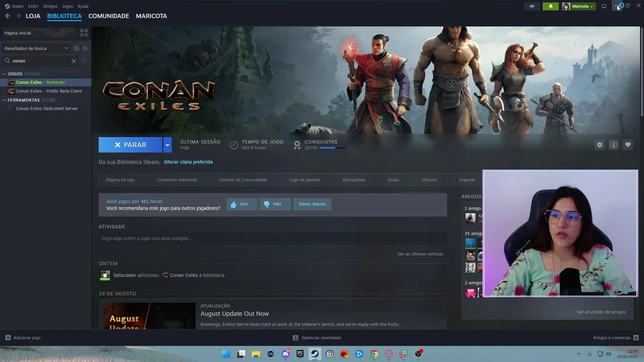Open the MARICOTA profile section

click(x=151, y=16)
